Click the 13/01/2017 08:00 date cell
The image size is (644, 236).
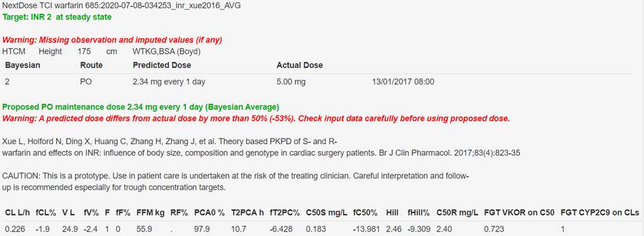403,82
